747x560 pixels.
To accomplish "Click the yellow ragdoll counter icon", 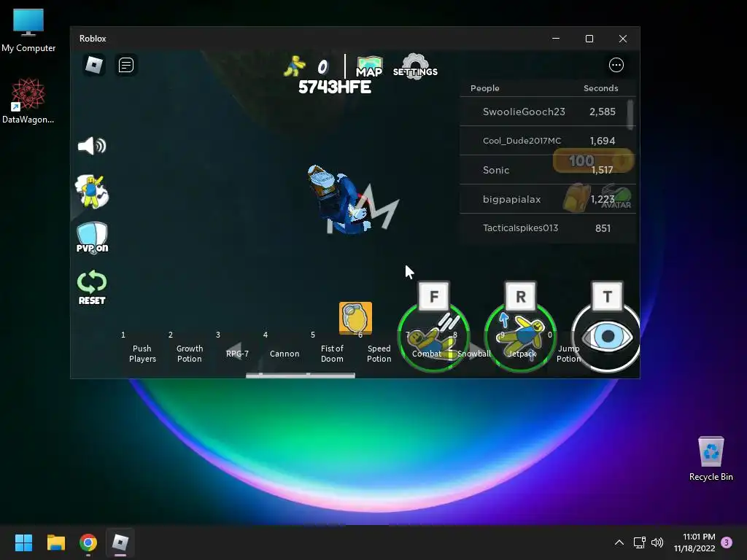I will pos(295,66).
